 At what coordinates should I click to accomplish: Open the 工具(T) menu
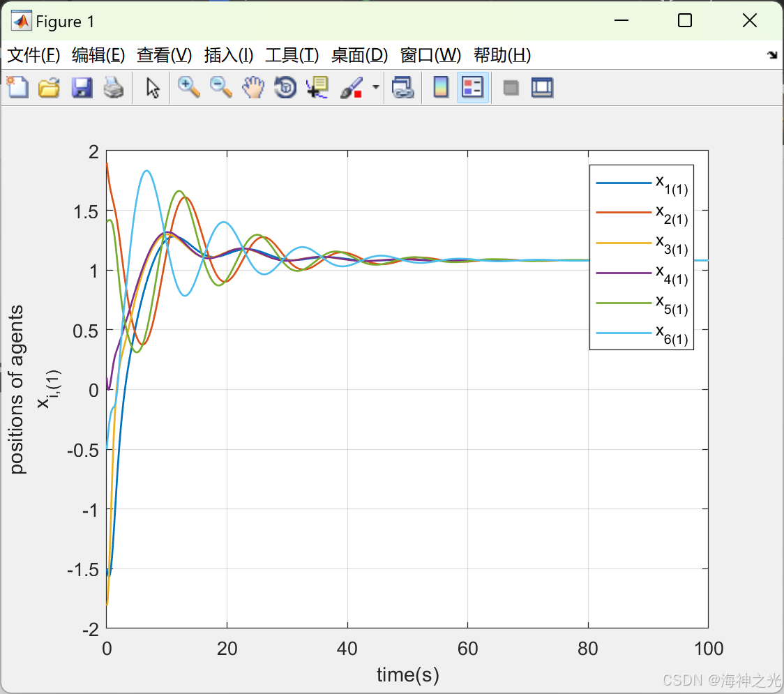[292, 55]
